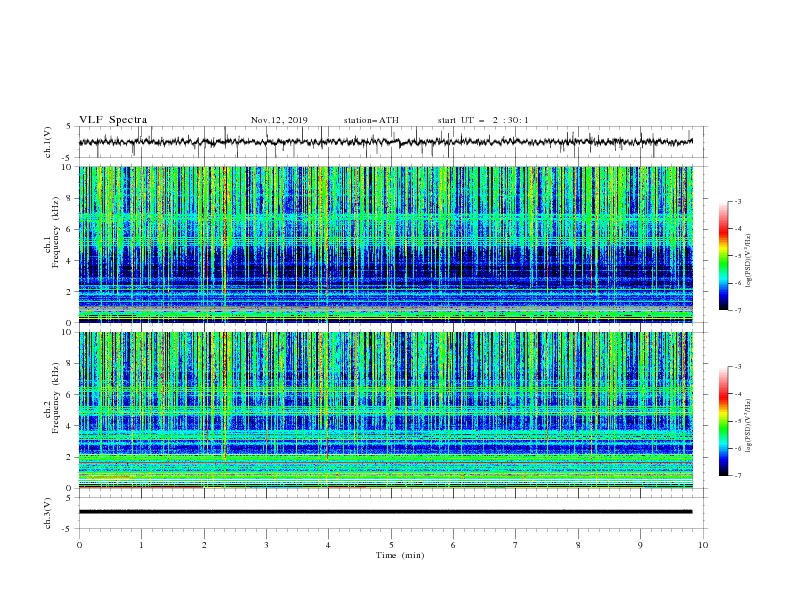Click time axis tick label "1"

(x=141, y=545)
